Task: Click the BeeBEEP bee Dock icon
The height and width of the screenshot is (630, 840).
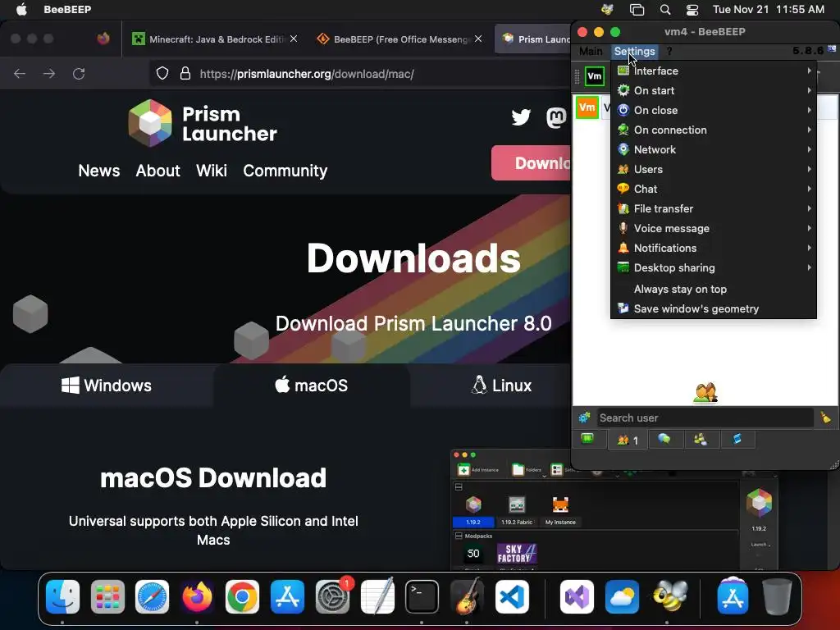Action: click(668, 596)
